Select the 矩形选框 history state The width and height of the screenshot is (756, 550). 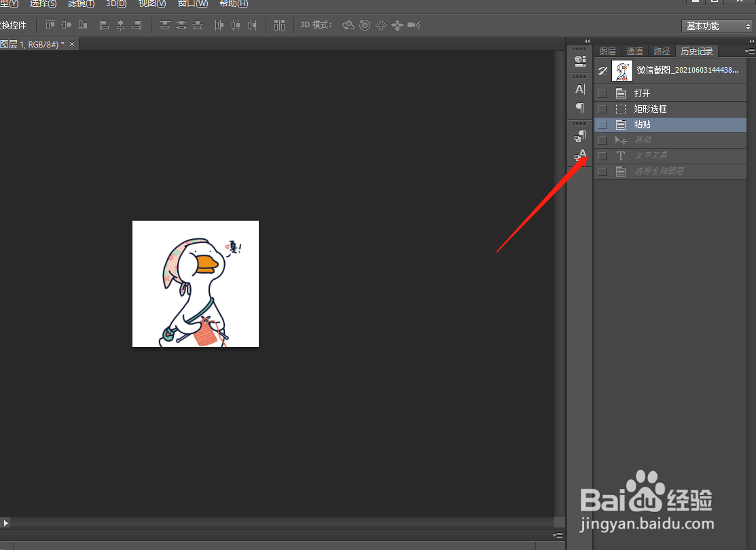tap(670, 109)
